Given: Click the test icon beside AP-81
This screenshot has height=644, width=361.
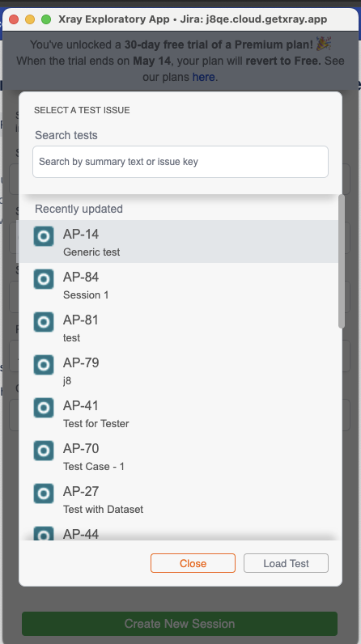Looking at the screenshot, I should (x=44, y=322).
